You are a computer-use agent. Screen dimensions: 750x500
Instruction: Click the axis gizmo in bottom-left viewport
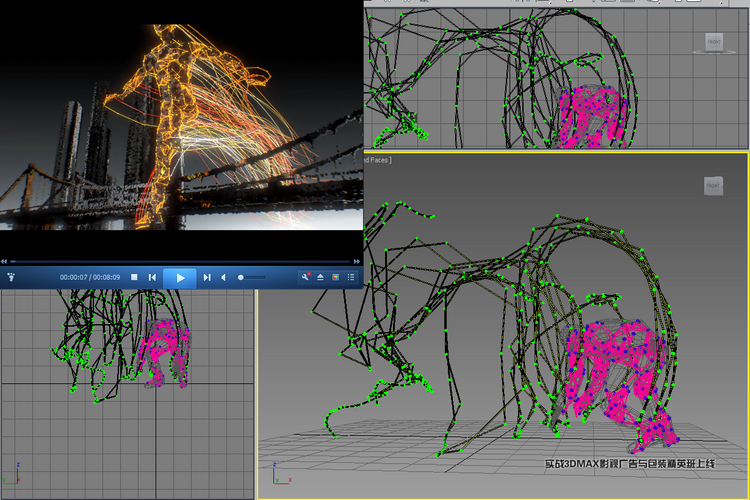tap(11, 474)
